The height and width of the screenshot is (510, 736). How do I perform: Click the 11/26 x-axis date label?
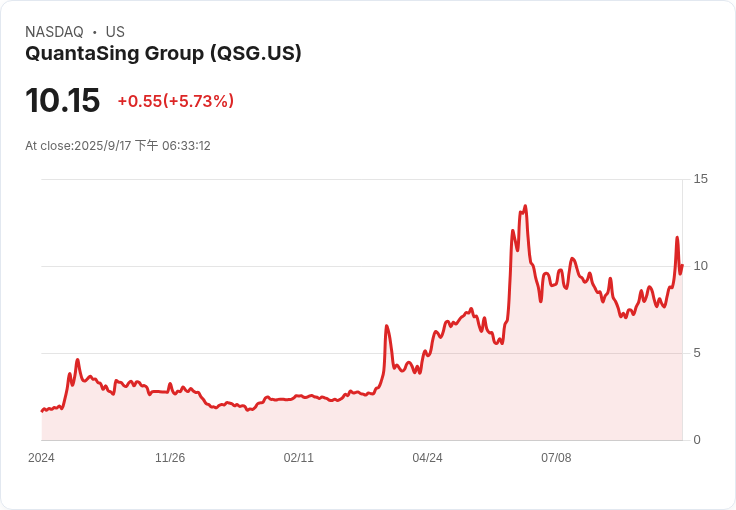point(170,458)
